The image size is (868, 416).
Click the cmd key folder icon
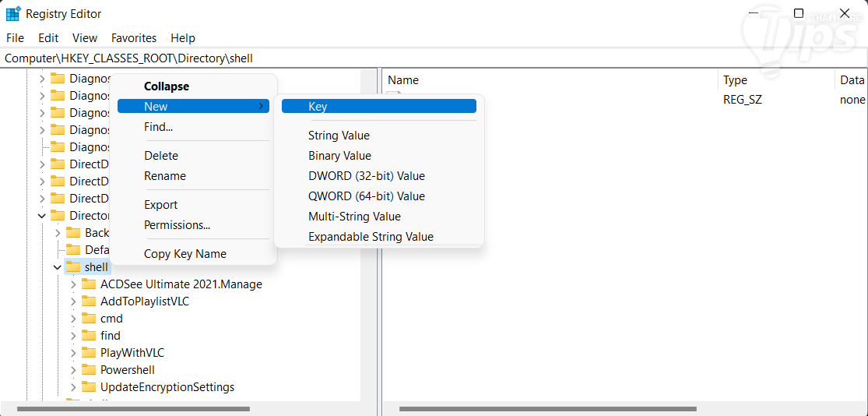tap(89, 319)
